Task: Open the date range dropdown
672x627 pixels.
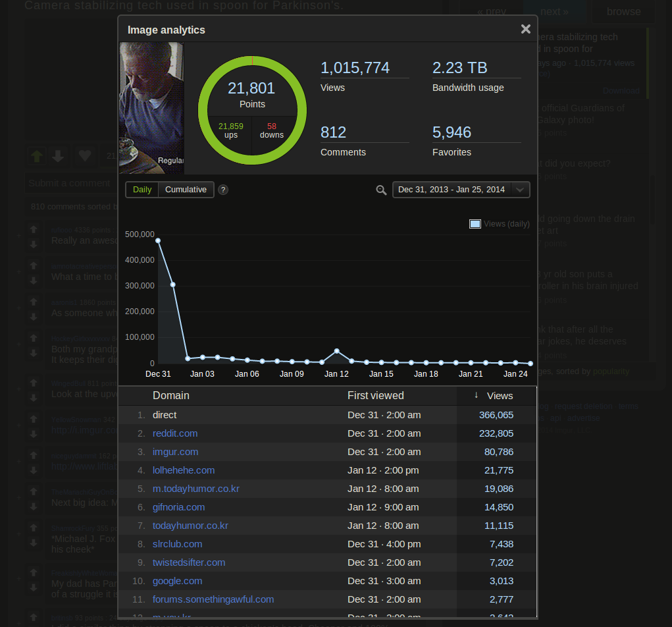Action: click(x=461, y=190)
